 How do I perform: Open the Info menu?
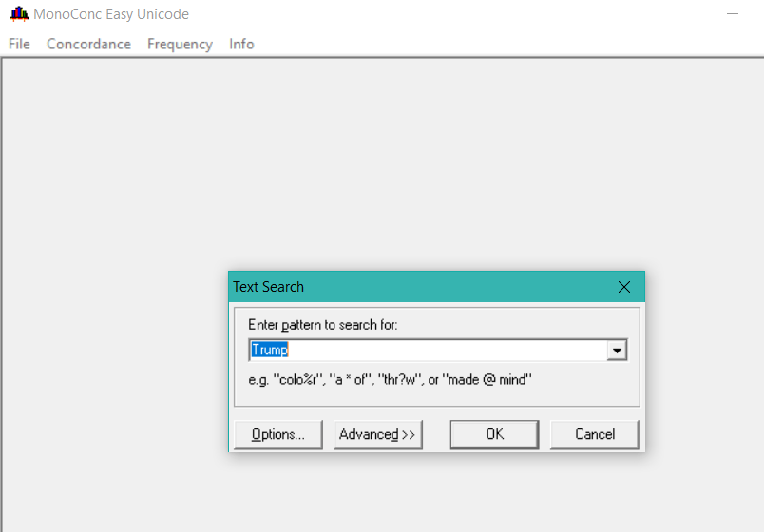click(x=241, y=44)
